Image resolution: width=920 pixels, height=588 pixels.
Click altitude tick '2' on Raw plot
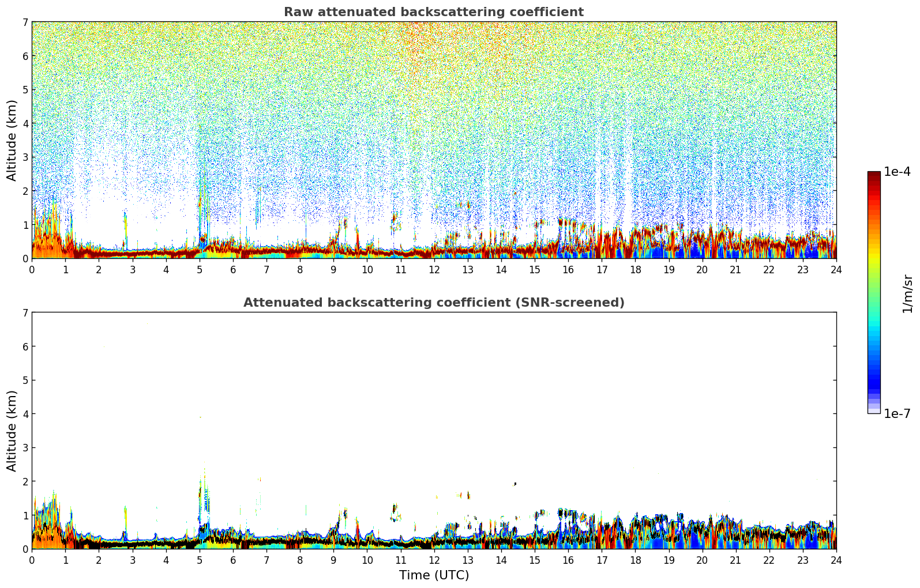click(x=25, y=191)
